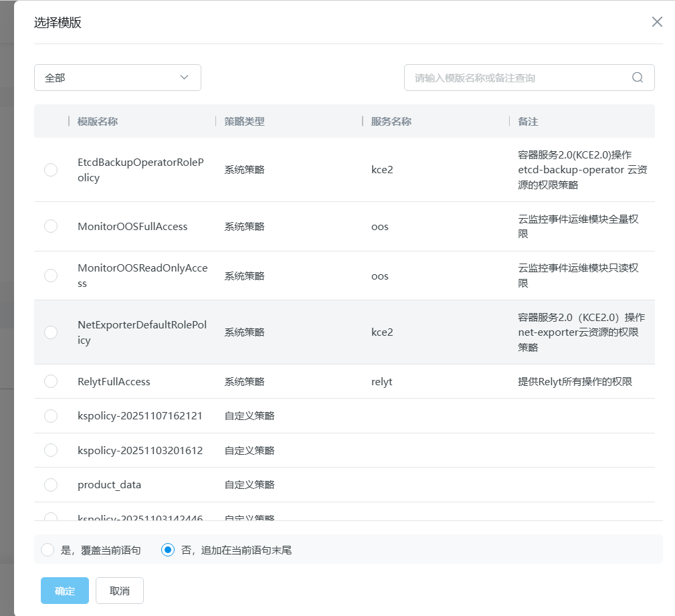
Task: Pick the product_data template radio
Action: [x=51, y=484]
